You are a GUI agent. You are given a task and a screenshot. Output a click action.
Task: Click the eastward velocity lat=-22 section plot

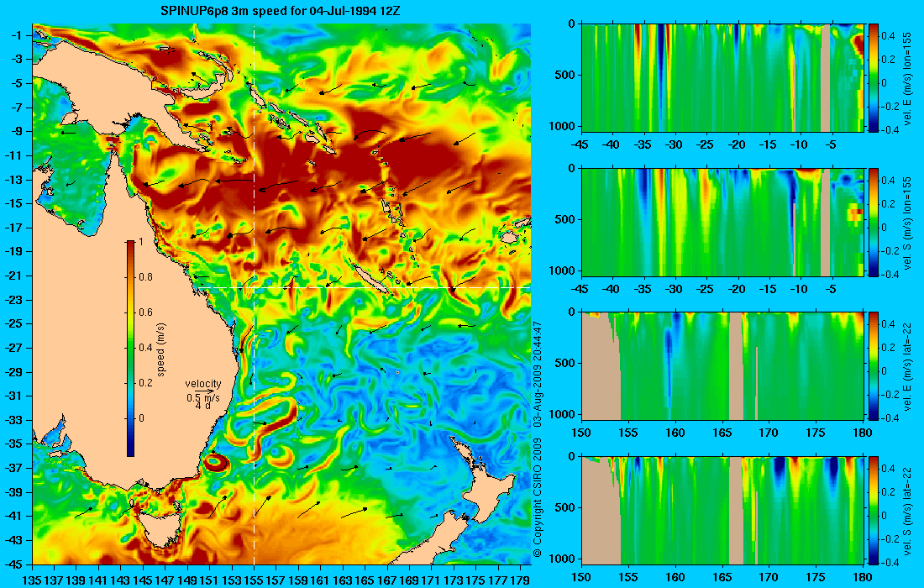[722, 366]
